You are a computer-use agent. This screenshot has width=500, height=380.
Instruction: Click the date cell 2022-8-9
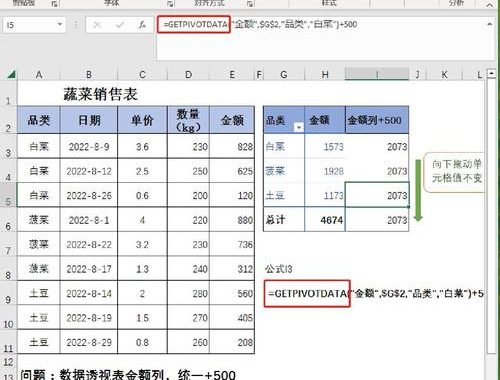89,147
